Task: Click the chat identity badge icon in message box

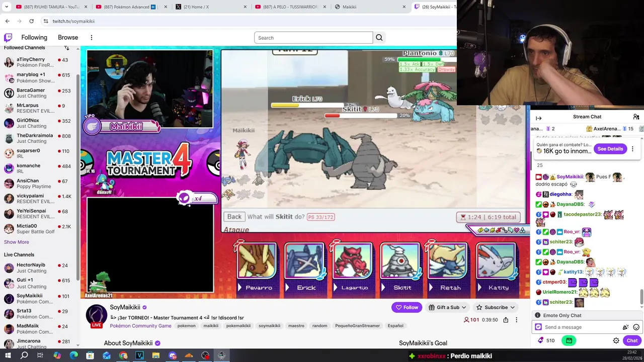Action: (538, 327)
